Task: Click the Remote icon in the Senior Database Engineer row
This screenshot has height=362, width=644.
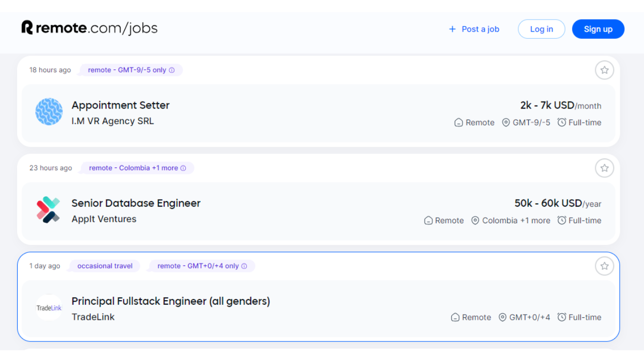Action: (428, 221)
